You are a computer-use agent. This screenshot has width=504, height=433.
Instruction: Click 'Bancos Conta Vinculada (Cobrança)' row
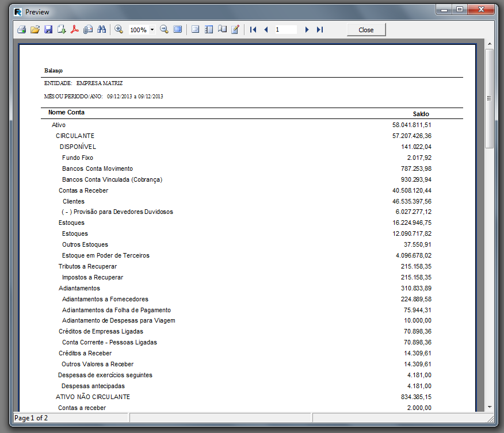[112, 179]
